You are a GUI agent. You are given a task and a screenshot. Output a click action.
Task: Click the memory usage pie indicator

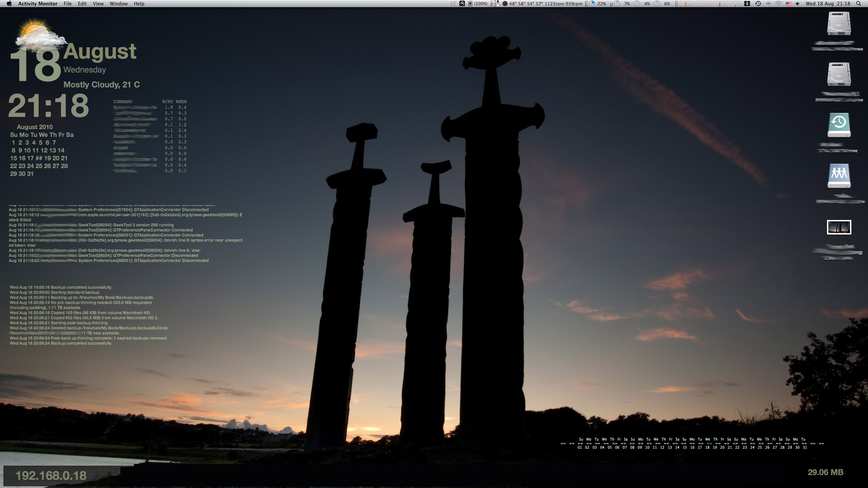tap(592, 4)
